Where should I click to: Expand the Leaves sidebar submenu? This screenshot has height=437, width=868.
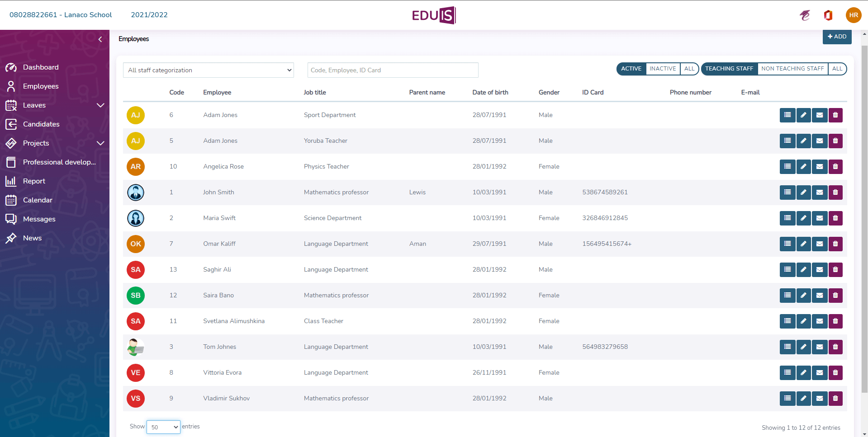(100, 105)
